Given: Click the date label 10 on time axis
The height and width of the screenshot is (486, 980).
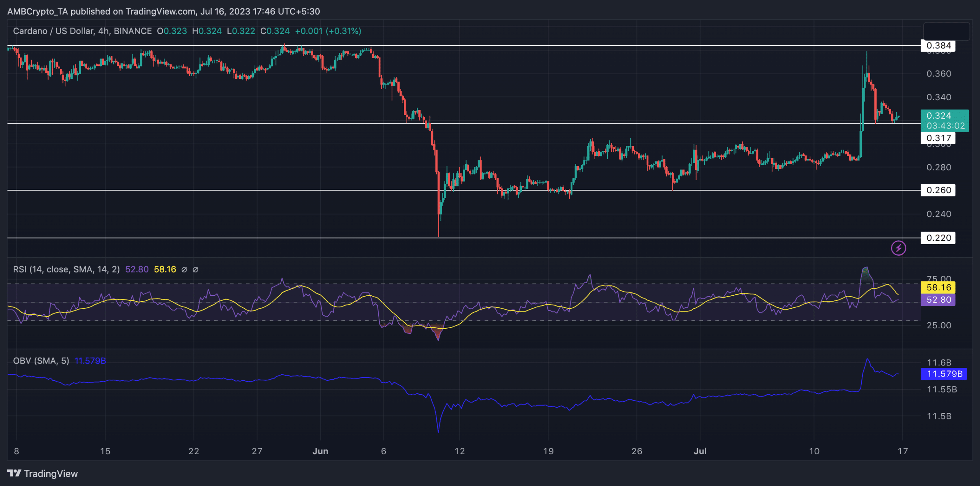Looking at the screenshot, I should click(x=814, y=451).
